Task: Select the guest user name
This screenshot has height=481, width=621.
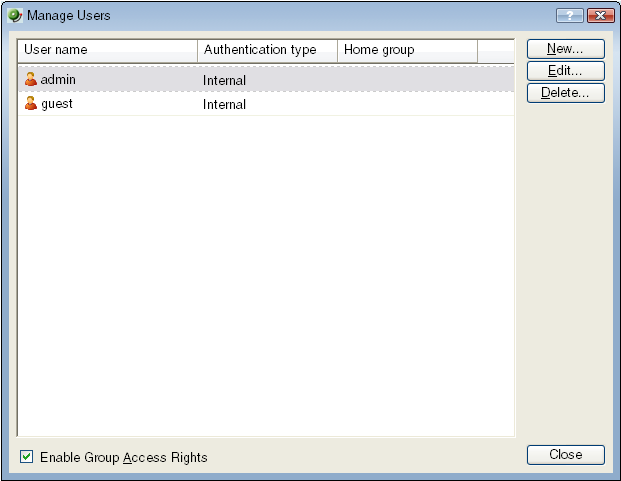Action: point(57,104)
